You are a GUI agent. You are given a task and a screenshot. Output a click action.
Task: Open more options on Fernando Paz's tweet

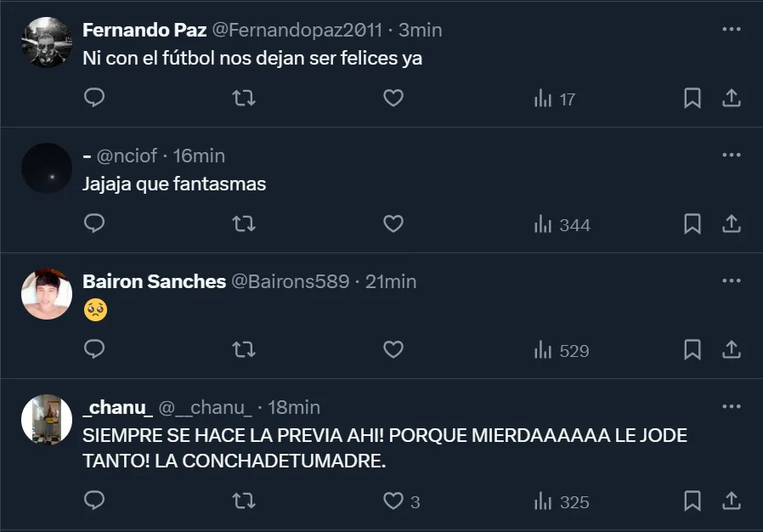pyautogui.click(x=731, y=29)
